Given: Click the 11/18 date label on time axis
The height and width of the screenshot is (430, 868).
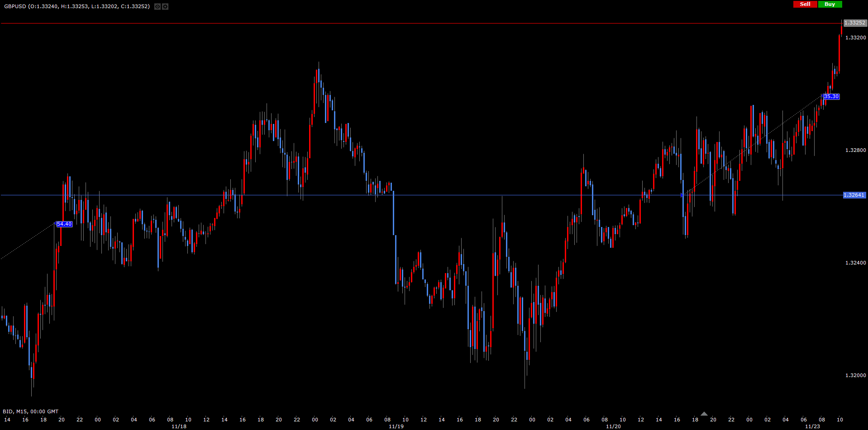Looking at the screenshot, I should (179, 426).
